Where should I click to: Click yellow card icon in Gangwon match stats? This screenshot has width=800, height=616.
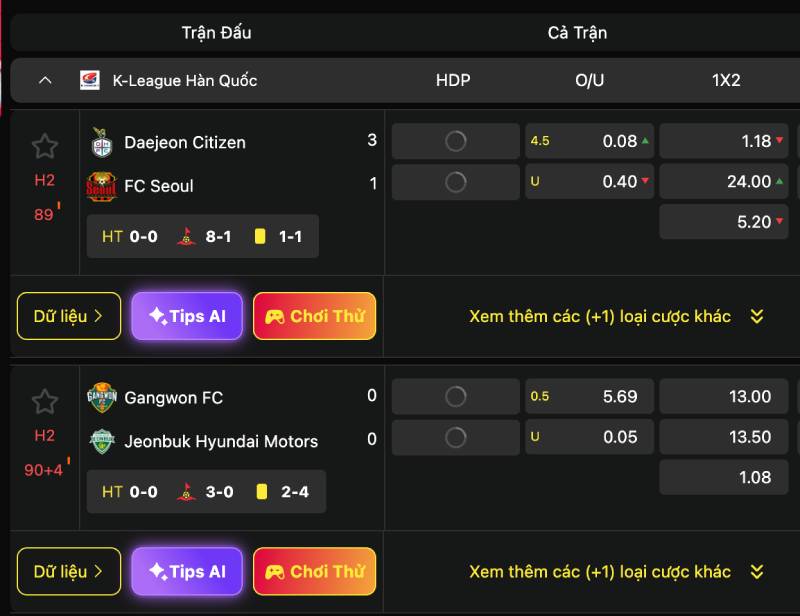click(261, 492)
